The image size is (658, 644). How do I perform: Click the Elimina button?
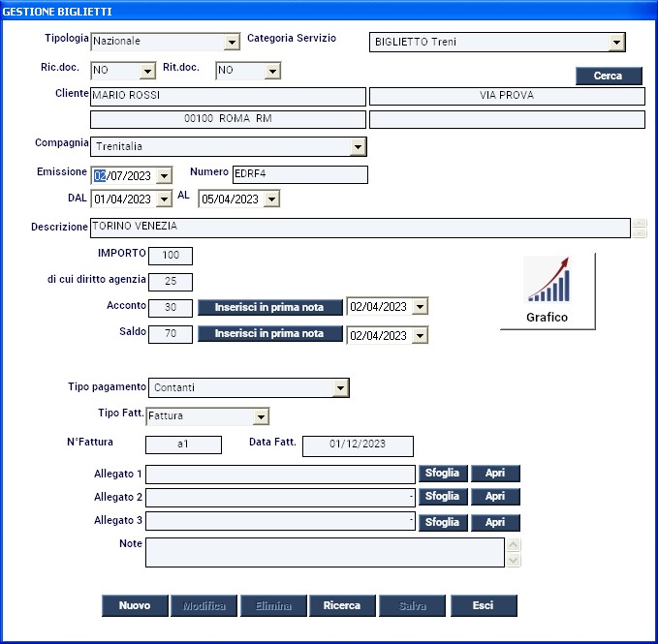(273, 605)
